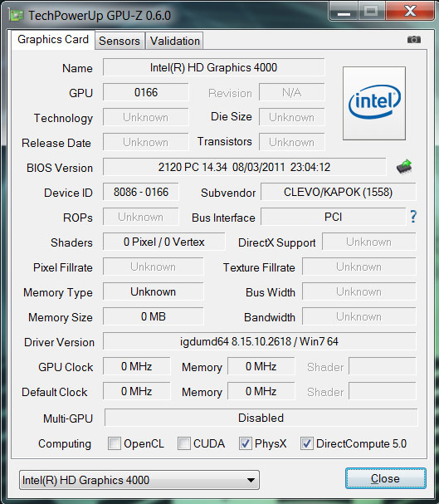Click the Name field Intel(R) HD Graphics 4000
439x504 pixels.
[213, 67]
